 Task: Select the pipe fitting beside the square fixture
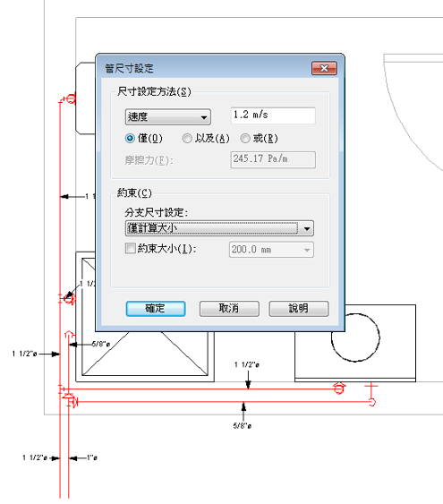coord(68,299)
